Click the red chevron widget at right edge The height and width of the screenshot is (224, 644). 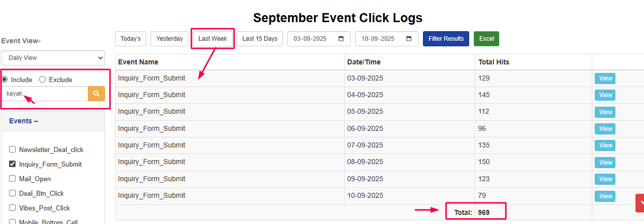640,203
